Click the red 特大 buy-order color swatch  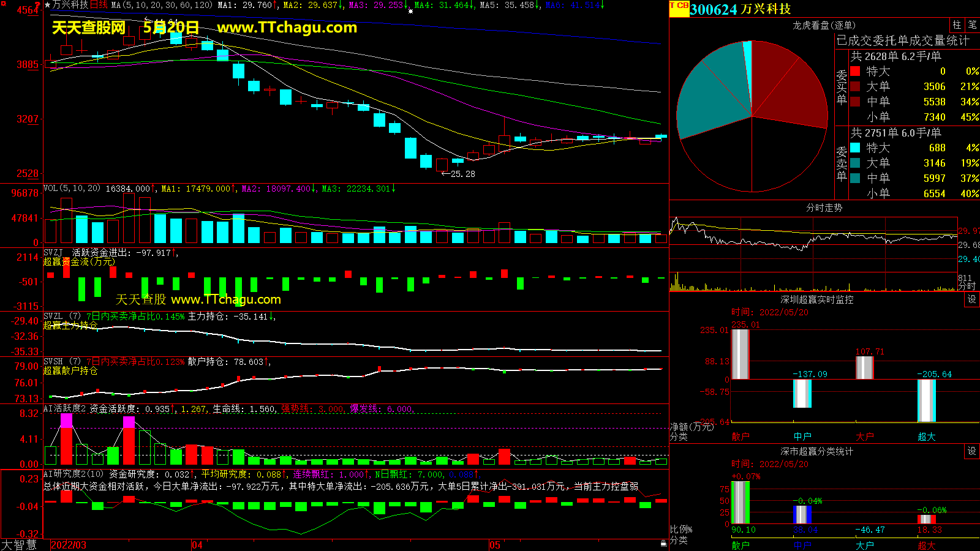pos(855,71)
